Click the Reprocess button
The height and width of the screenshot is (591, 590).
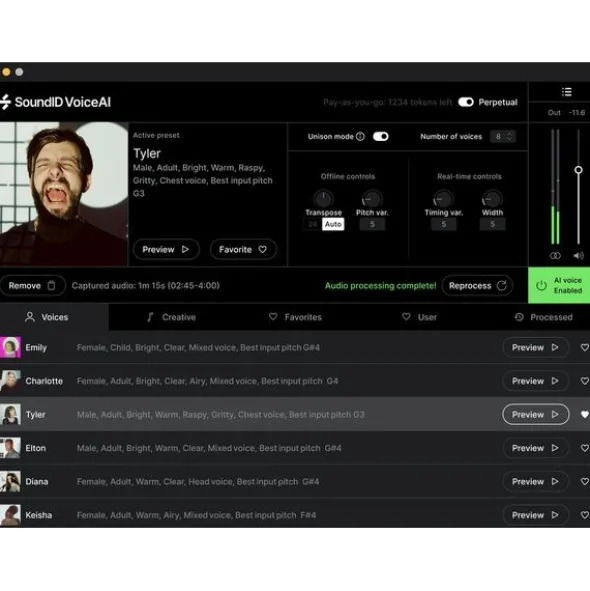477,286
